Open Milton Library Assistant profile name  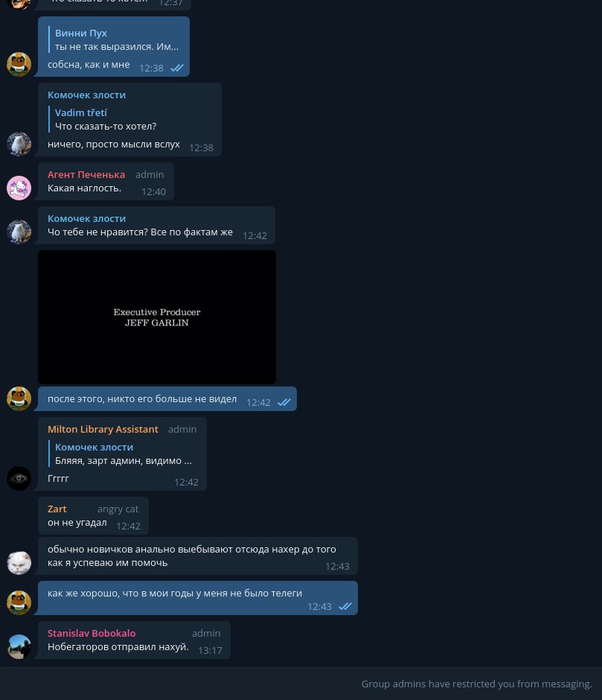(103, 429)
